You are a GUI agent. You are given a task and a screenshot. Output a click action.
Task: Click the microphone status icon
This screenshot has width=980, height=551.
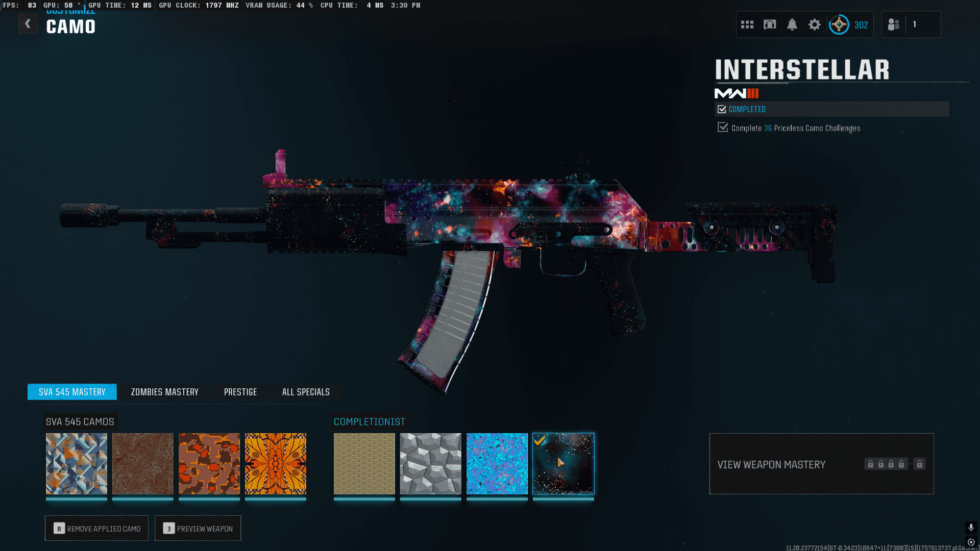click(x=971, y=527)
